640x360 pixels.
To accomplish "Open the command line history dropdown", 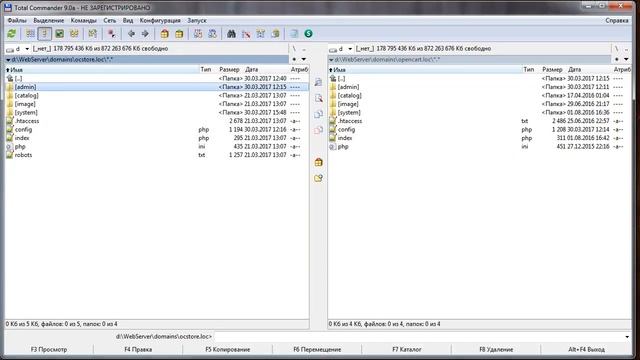I will [627, 337].
